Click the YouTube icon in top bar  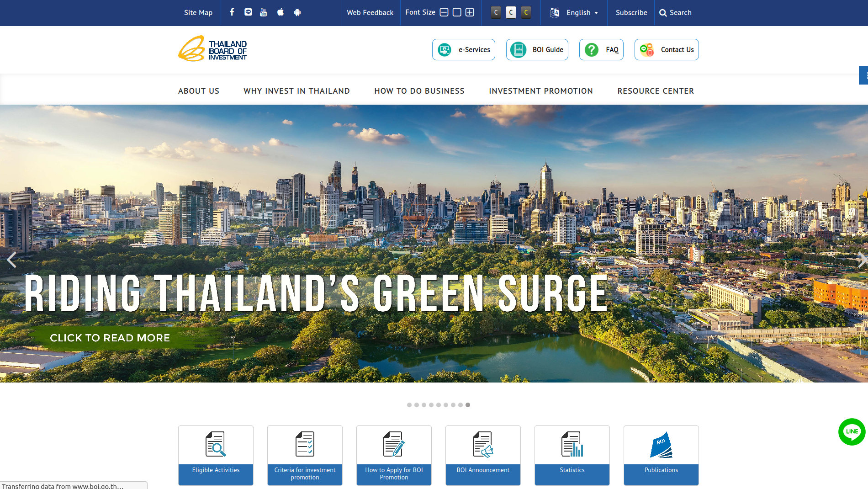(263, 12)
